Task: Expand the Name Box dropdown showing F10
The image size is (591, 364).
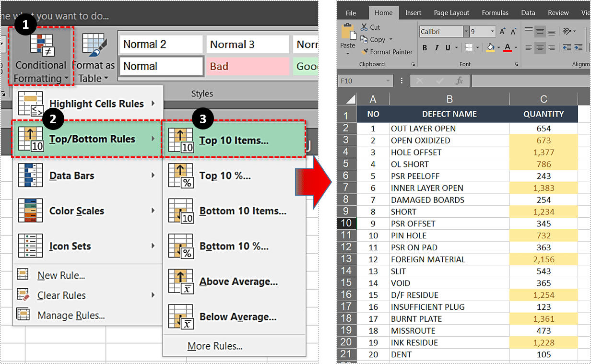Action: point(388,81)
